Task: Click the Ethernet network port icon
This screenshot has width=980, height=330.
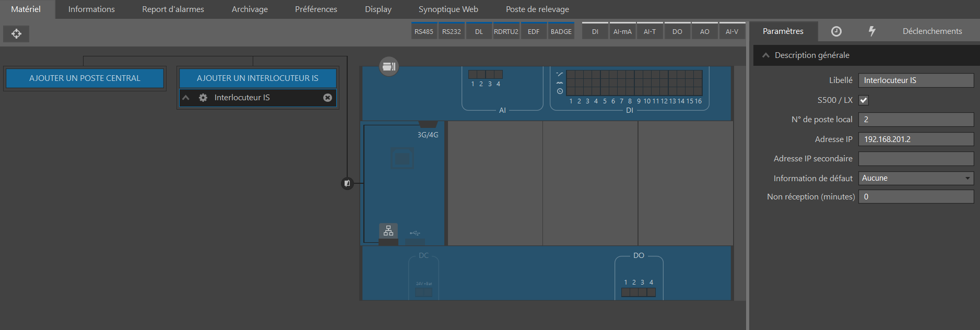Action: point(388,231)
